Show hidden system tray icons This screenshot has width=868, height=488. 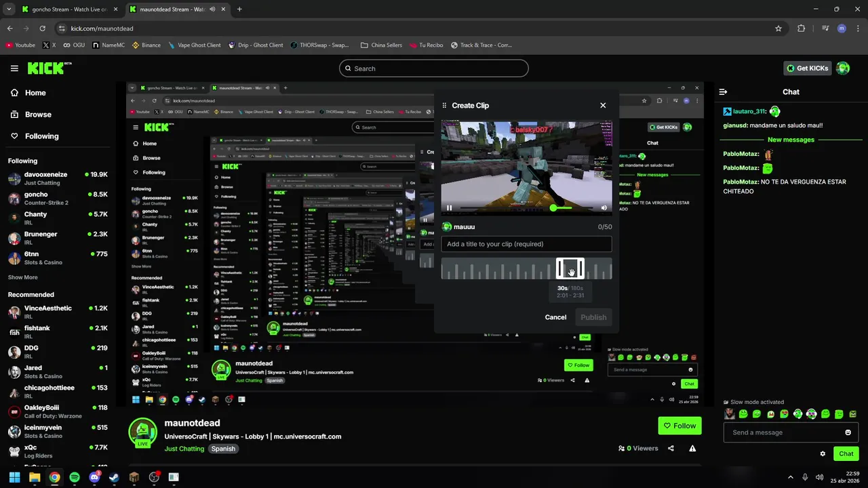[790, 477]
